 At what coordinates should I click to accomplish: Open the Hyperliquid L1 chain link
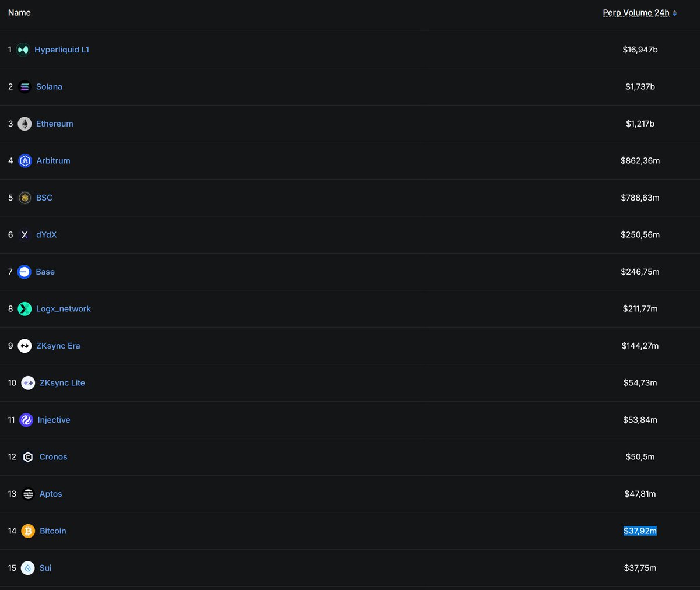62,50
